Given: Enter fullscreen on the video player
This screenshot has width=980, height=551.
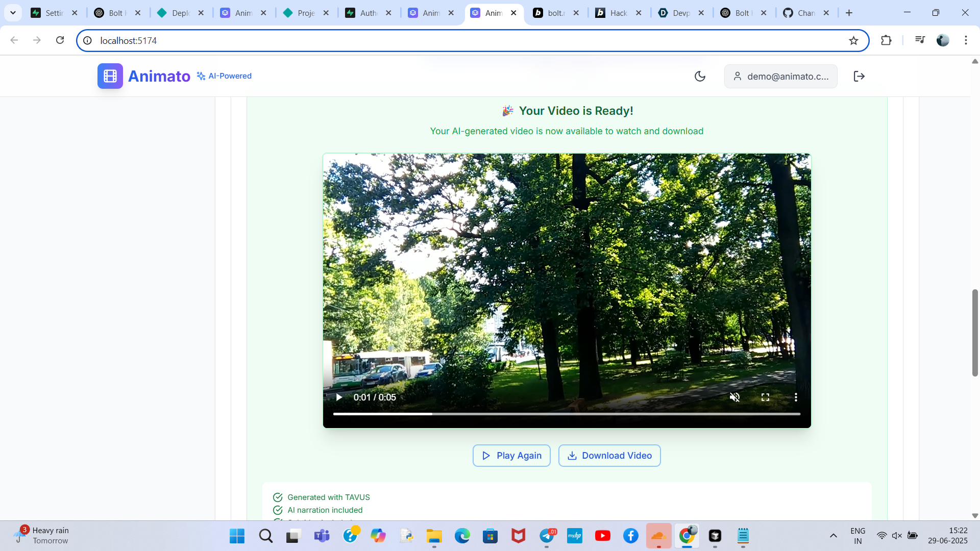Looking at the screenshot, I should (x=765, y=397).
